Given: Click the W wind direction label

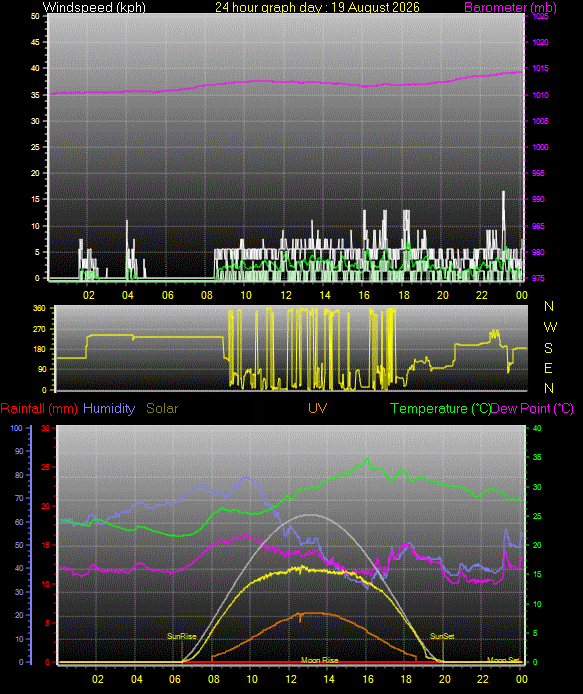Looking at the screenshot, I should (549, 327).
